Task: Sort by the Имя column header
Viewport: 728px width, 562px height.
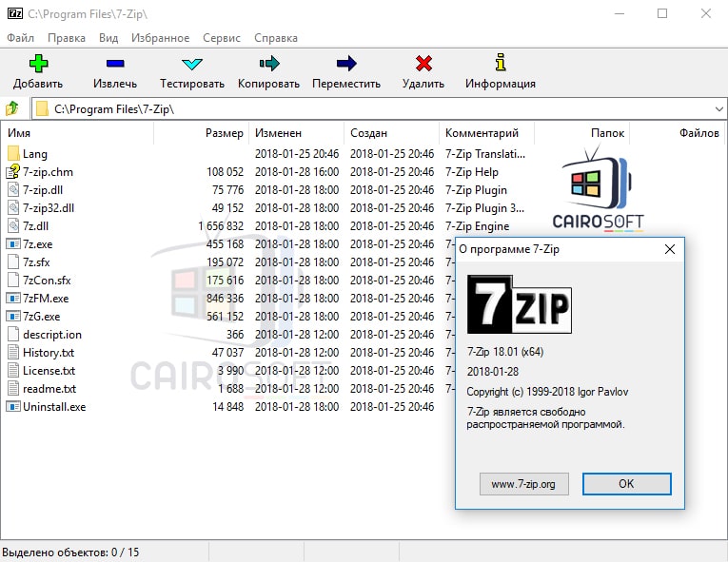Action: (x=77, y=133)
